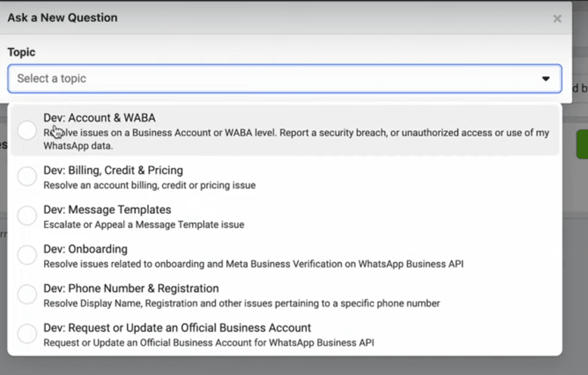Click description 'Request or Update an Official Business Account for WhatsApp Business API'
This screenshot has width=588, height=375.
click(209, 343)
